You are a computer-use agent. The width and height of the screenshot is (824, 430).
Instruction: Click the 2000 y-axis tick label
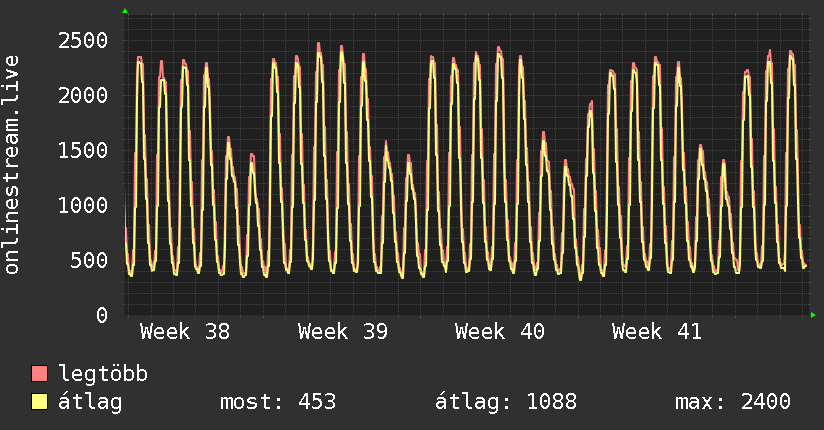click(x=83, y=96)
